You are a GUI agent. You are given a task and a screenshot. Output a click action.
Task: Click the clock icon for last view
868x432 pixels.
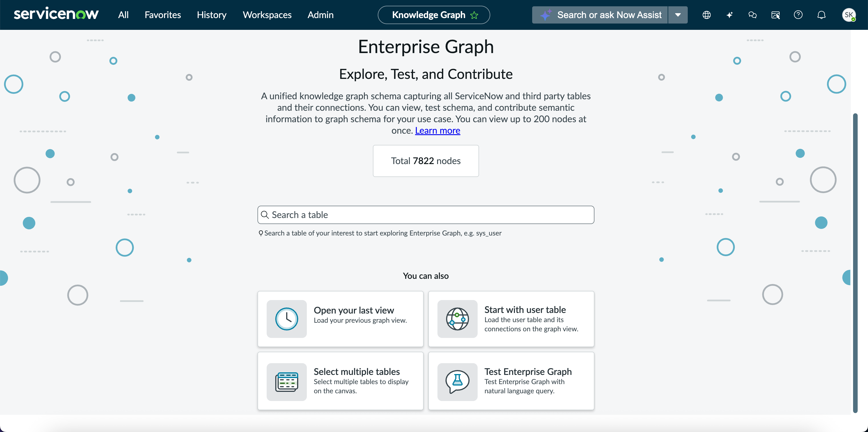coord(286,319)
